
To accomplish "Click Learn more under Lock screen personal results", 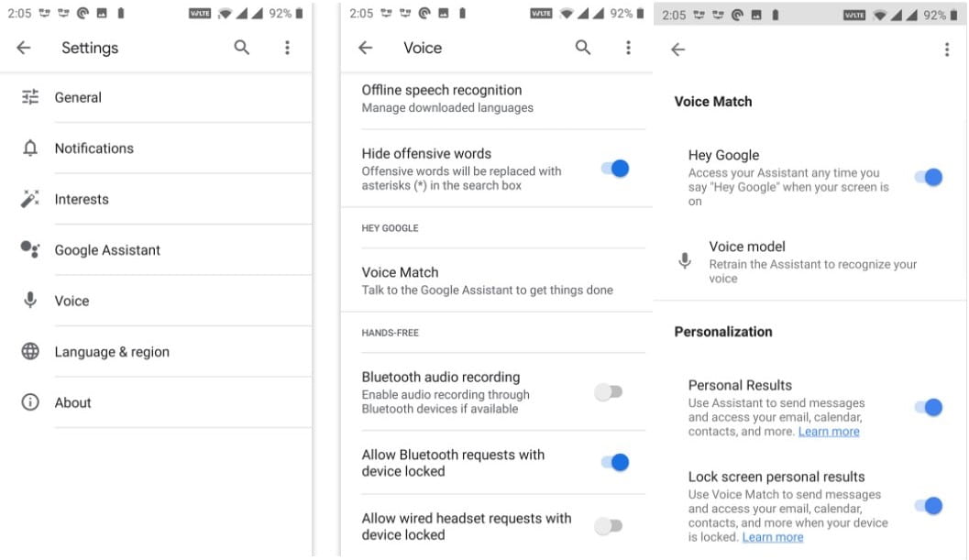I will point(773,536).
